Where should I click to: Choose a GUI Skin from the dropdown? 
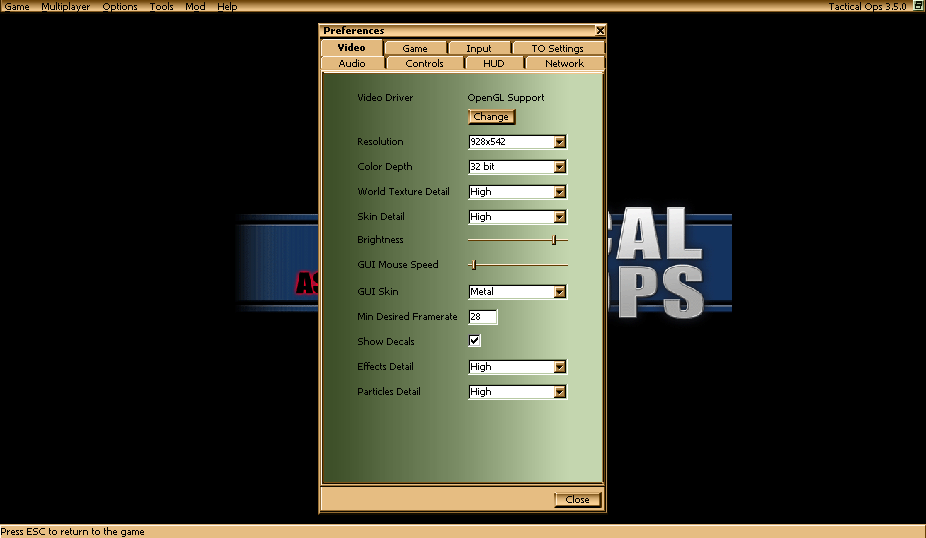pyautogui.click(x=559, y=292)
